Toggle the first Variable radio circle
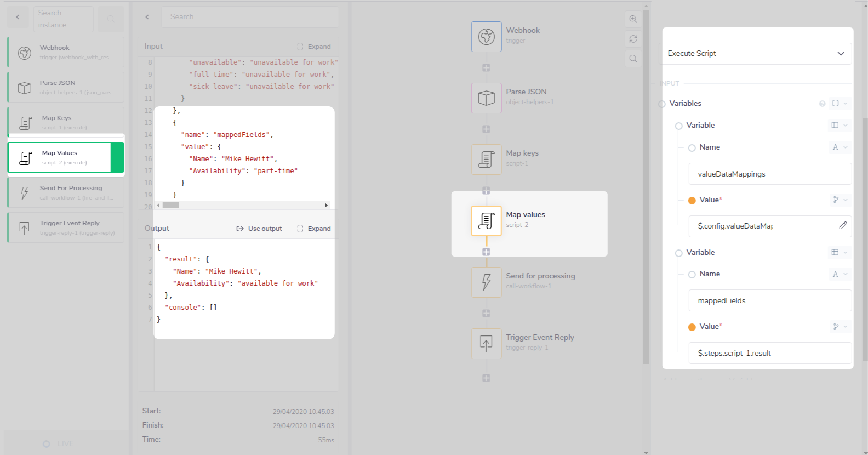868x455 pixels. tap(678, 126)
